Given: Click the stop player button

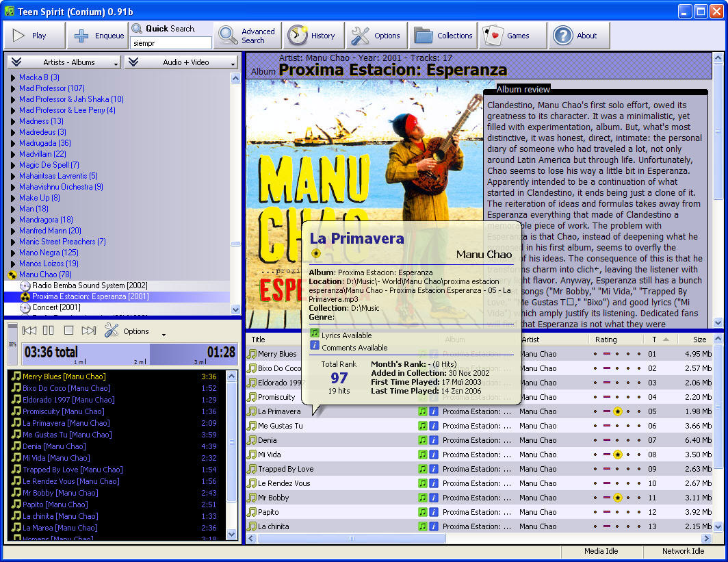Looking at the screenshot, I should pos(68,331).
